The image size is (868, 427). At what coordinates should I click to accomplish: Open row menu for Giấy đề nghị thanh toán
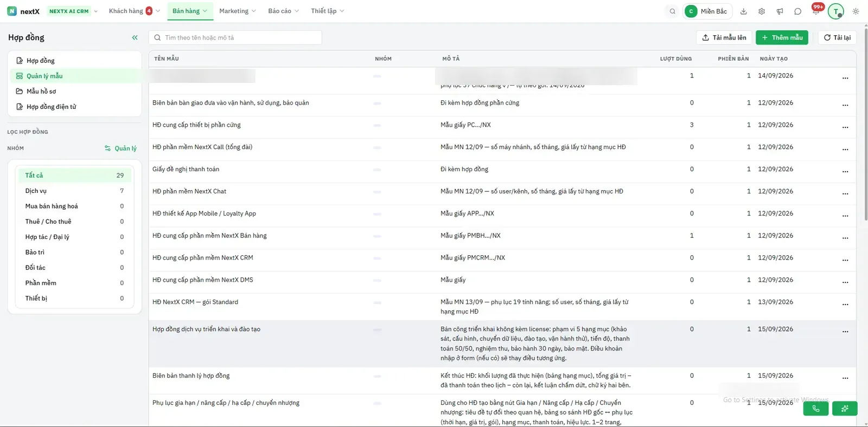click(x=845, y=171)
